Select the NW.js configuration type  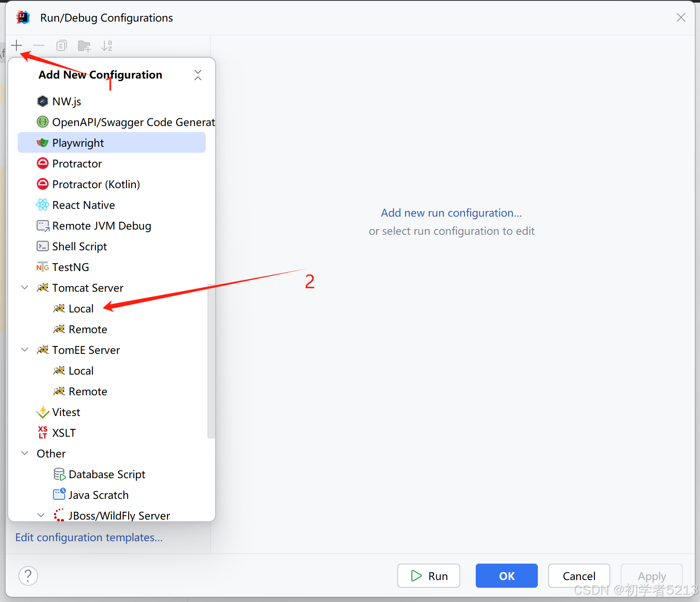tap(112, 101)
